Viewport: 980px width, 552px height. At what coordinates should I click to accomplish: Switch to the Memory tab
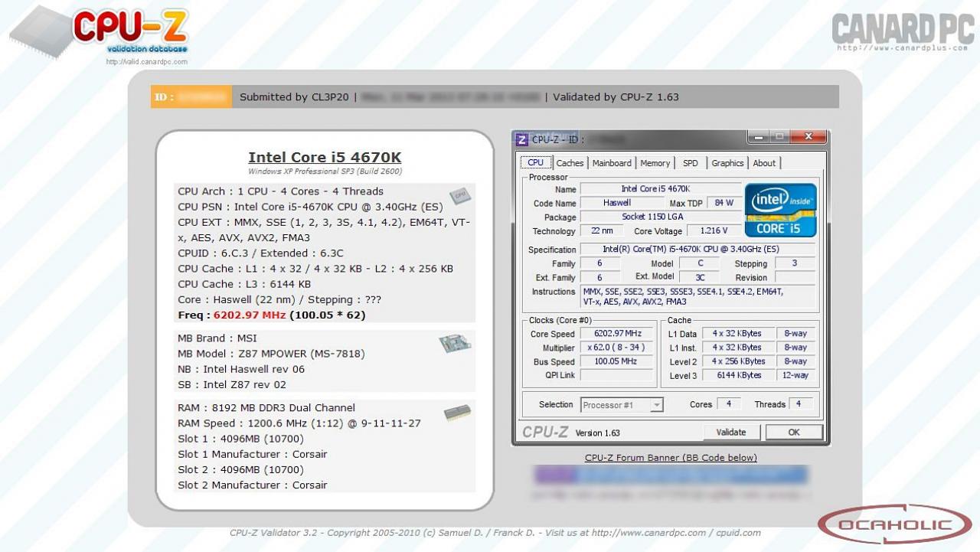pos(655,163)
